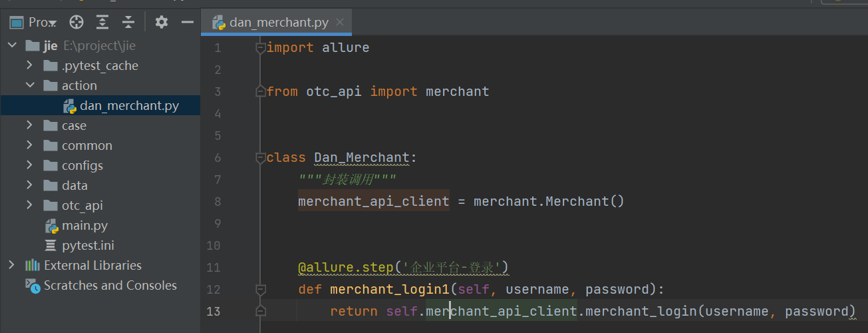
Task: Click the action folder icon
Action: click(x=51, y=85)
